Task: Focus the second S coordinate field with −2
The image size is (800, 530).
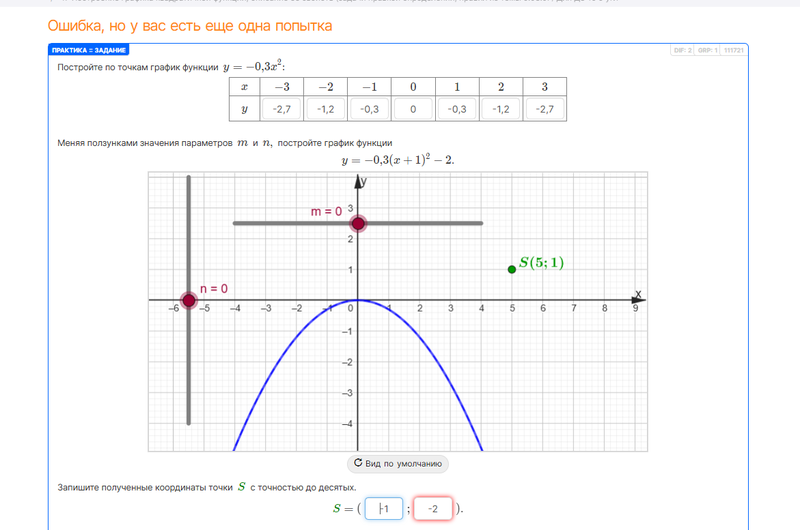Action: (433, 508)
